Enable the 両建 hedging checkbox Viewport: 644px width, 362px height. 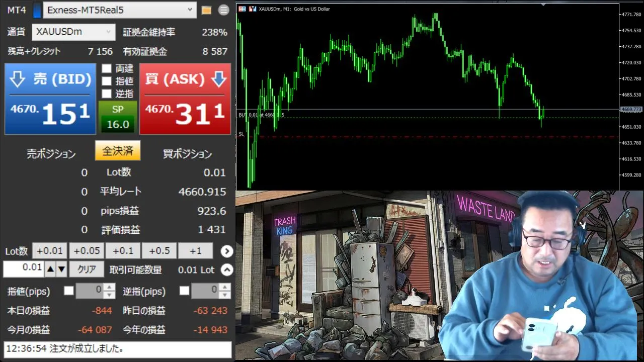click(x=107, y=68)
